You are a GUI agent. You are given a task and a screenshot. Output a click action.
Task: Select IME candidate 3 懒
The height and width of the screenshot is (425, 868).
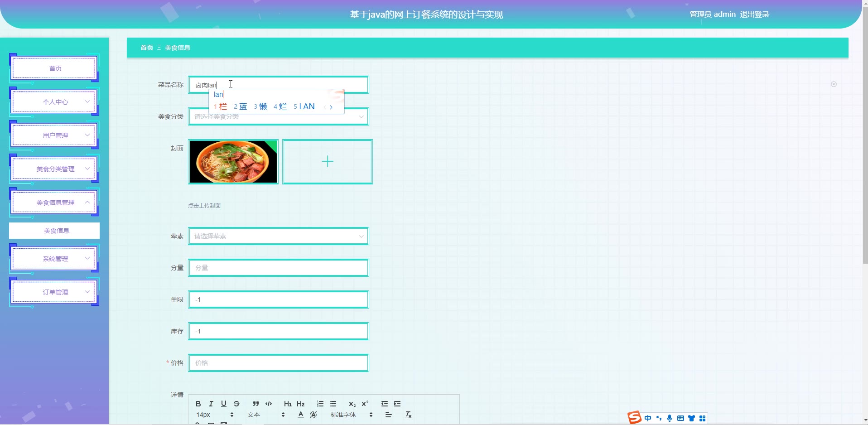click(x=260, y=106)
